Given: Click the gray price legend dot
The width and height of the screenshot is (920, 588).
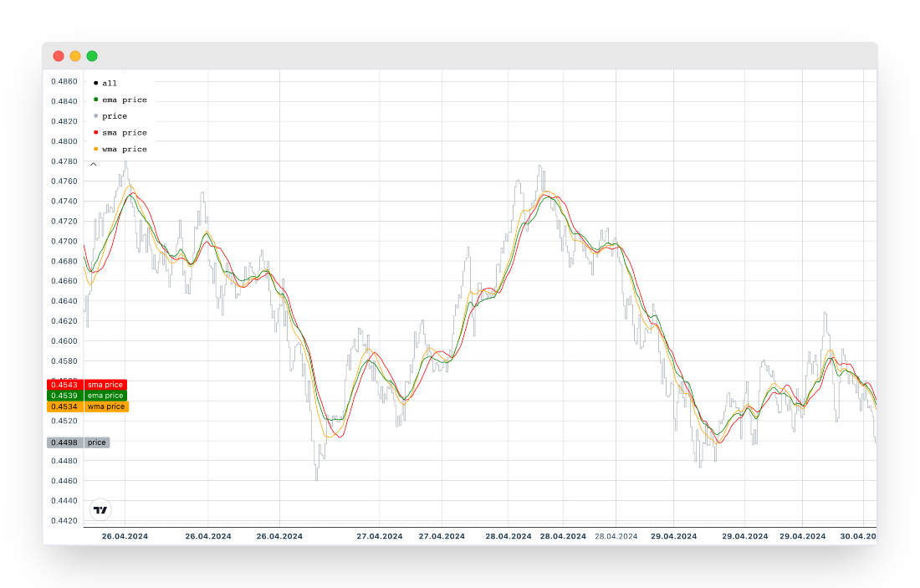Looking at the screenshot, I should pyautogui.click(x=95, y=116).
